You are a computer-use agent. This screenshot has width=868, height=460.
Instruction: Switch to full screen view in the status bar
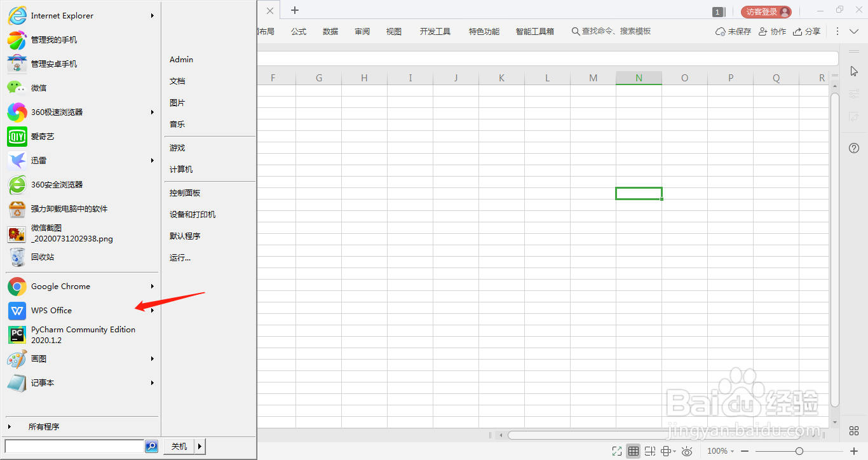pos(616,451)
